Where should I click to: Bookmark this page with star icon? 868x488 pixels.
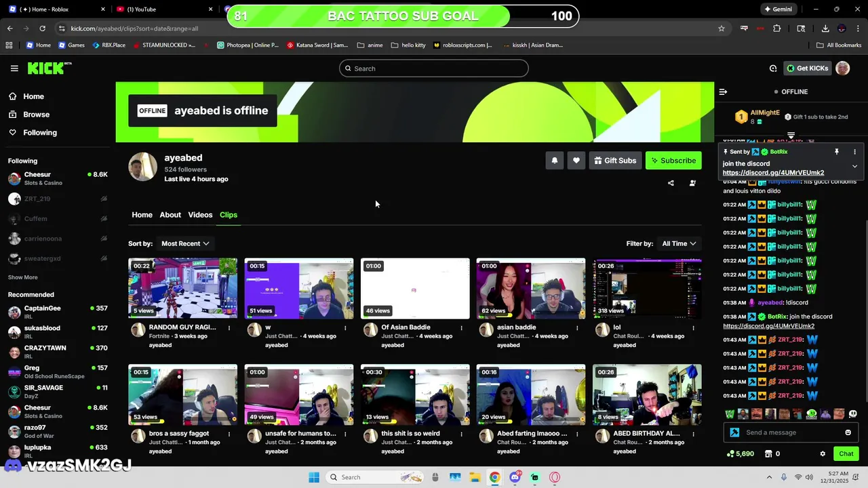[722, 28]
